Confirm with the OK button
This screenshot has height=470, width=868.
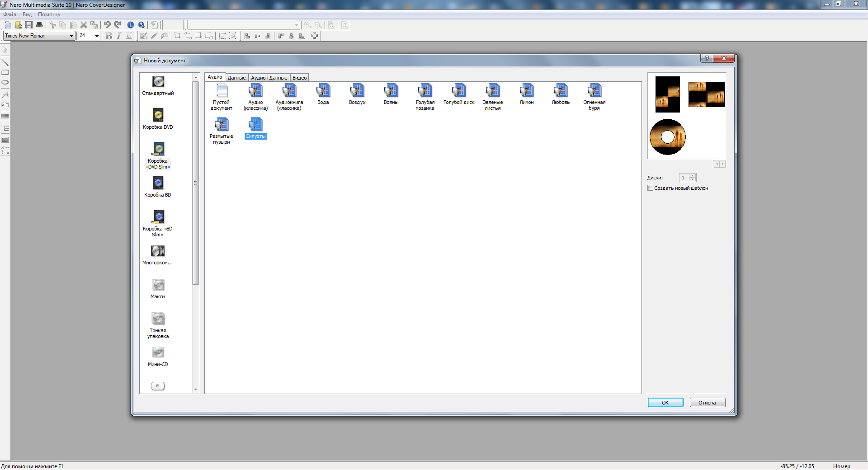coord(665,403)
